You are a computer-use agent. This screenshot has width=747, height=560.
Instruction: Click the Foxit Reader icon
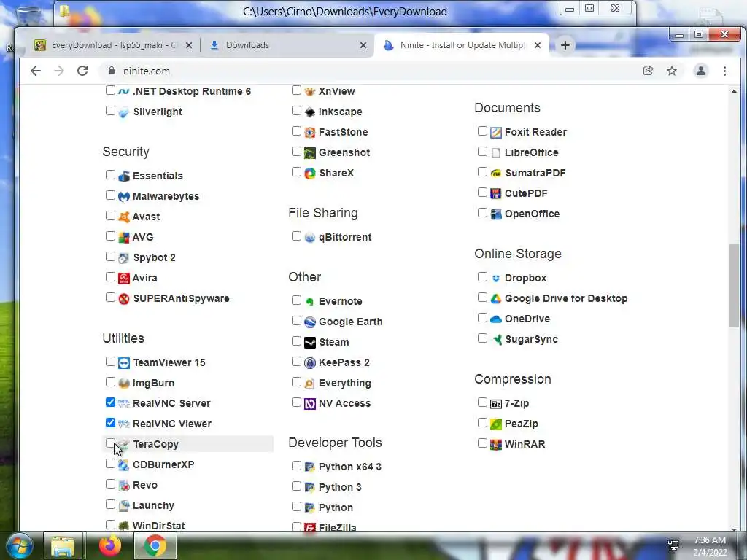click(x=496, y=133)
